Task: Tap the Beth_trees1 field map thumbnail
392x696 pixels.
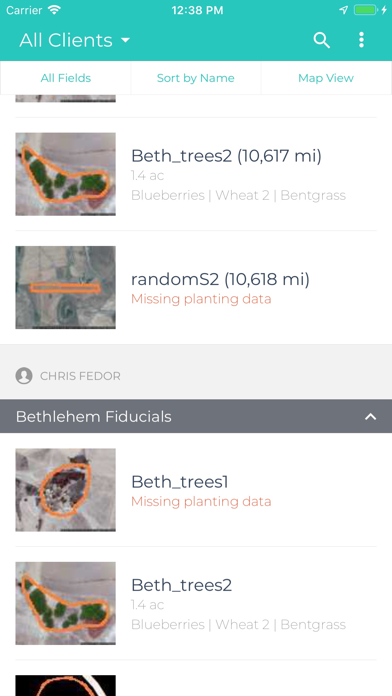Action: (x=66, y=490)
